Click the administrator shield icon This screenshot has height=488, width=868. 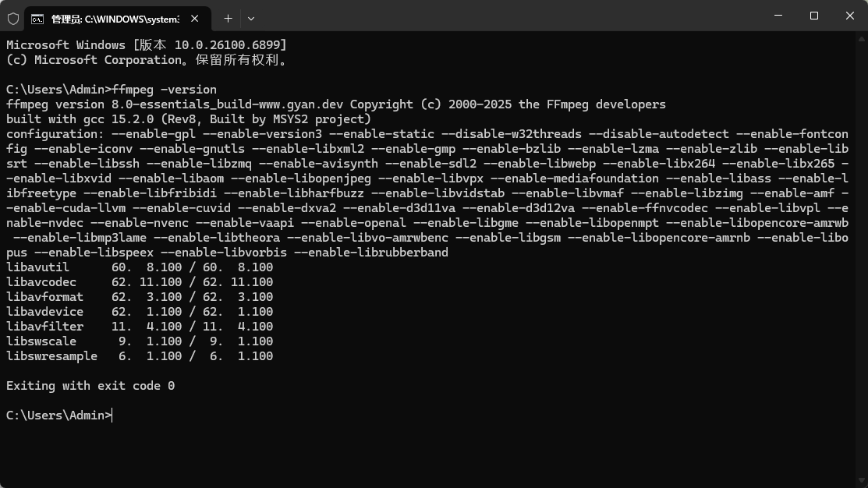coord(13,18)
